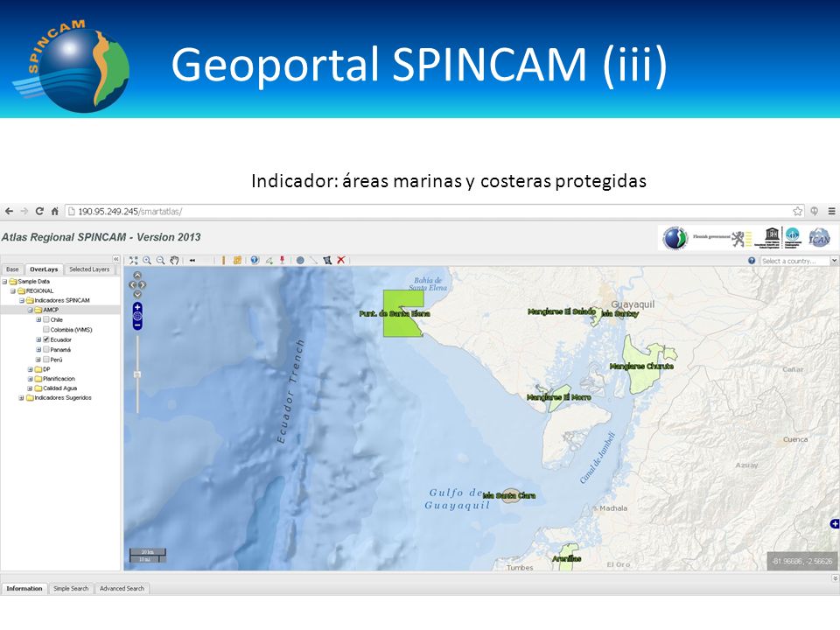Bookmark page with star icon
The width and height of the screenshot is (840, 630).
[x=798, y=211]
